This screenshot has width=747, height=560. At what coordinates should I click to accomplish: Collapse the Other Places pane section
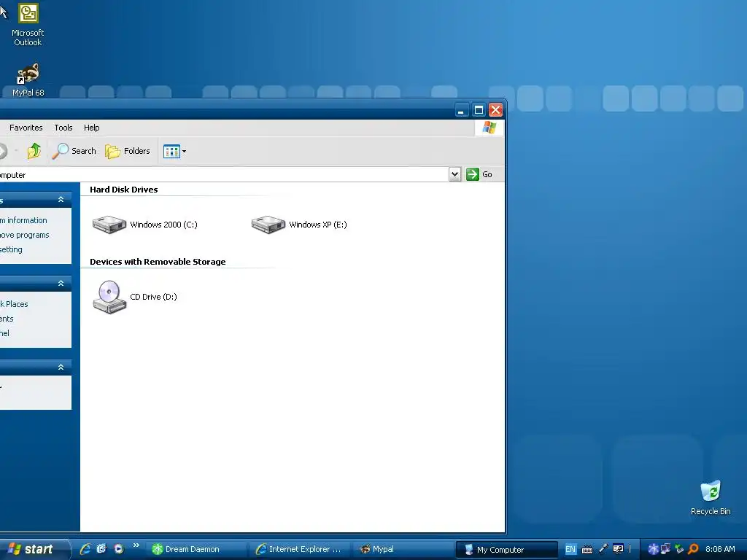pos(61,284)
